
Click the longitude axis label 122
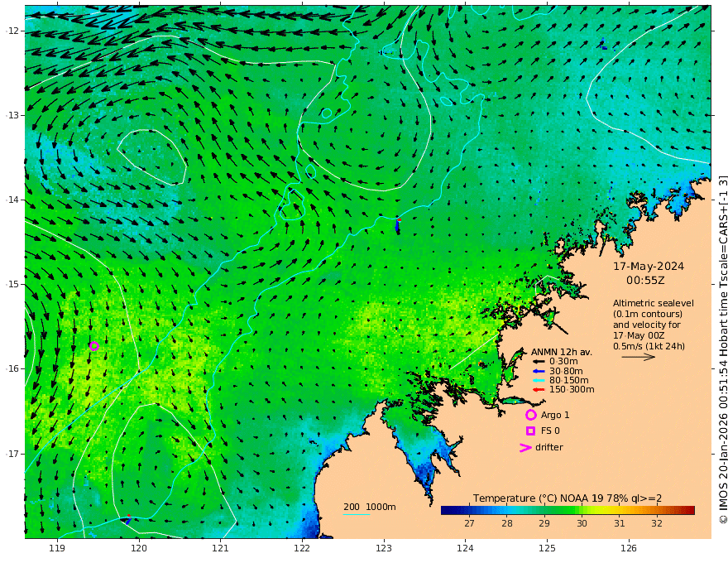click(x=302, y=549)
